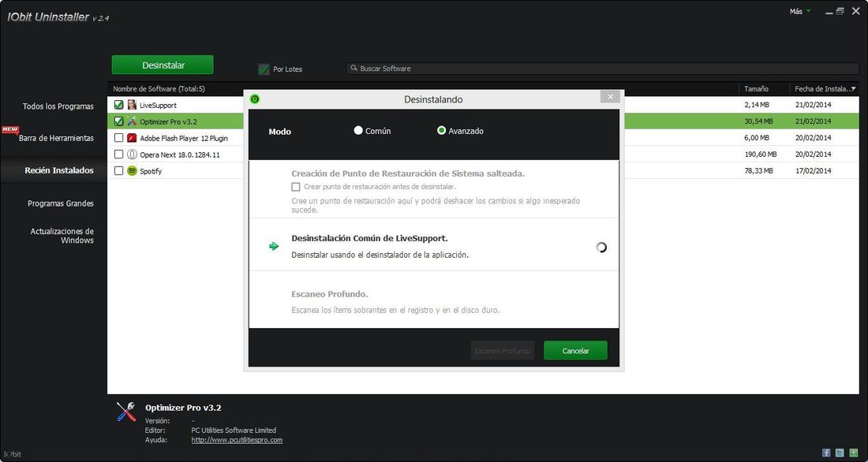Screen dimensions: 868x462
Task: Open Barra de Herramientas section
Action: [x=57, y=138]
